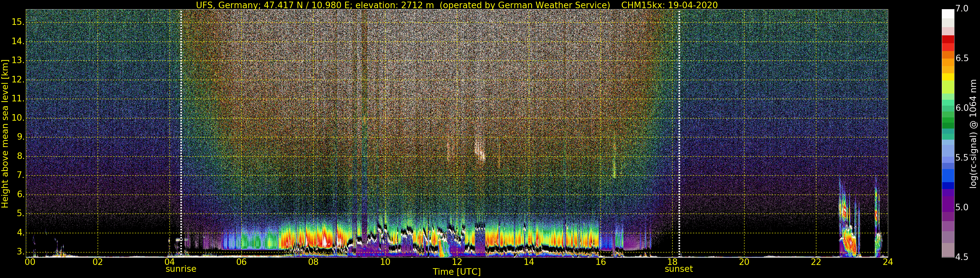Pick the red swatch in the colorbar
980x278 pixels.
pyautogui.click(x=948, y=40)
